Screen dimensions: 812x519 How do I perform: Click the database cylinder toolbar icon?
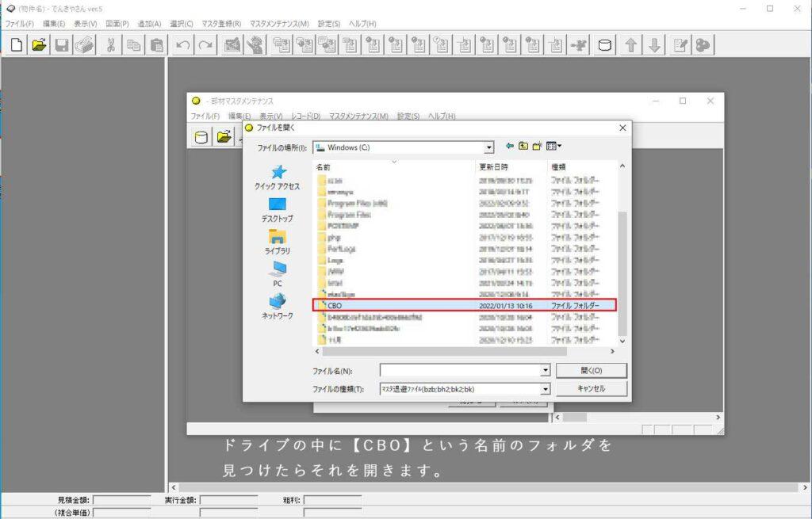604,44
